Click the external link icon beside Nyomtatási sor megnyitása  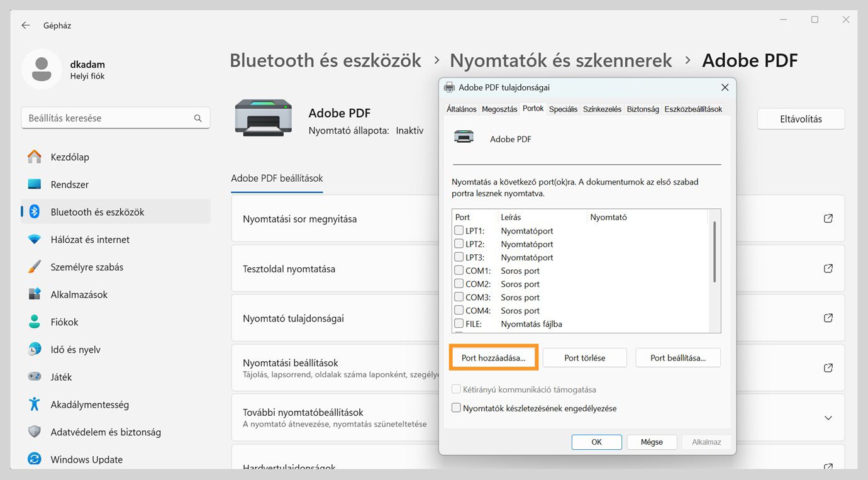click(x=828, y=218)
